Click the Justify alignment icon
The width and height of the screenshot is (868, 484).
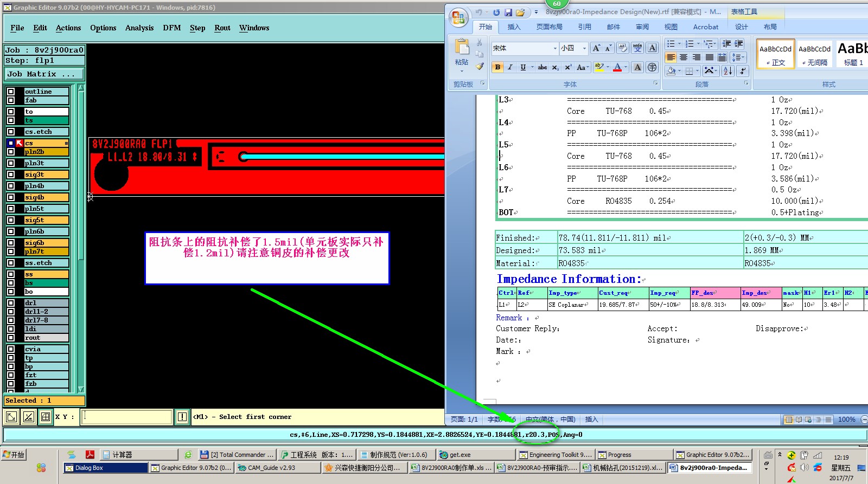(x=709, y=57)
